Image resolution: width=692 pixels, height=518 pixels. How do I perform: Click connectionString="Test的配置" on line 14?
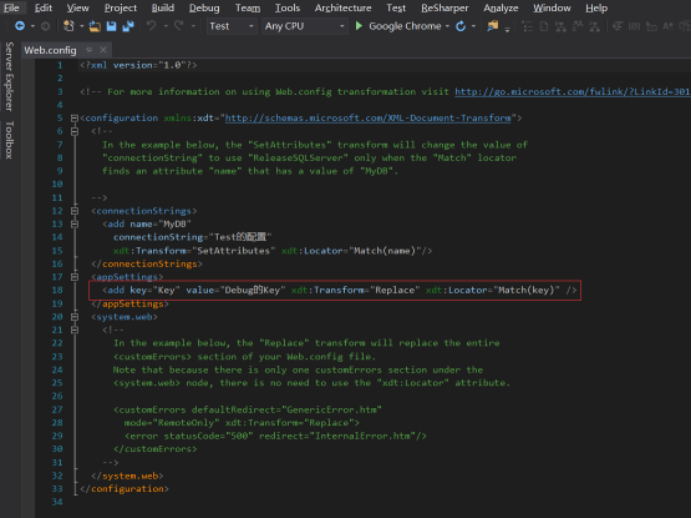tap(192, 237)
